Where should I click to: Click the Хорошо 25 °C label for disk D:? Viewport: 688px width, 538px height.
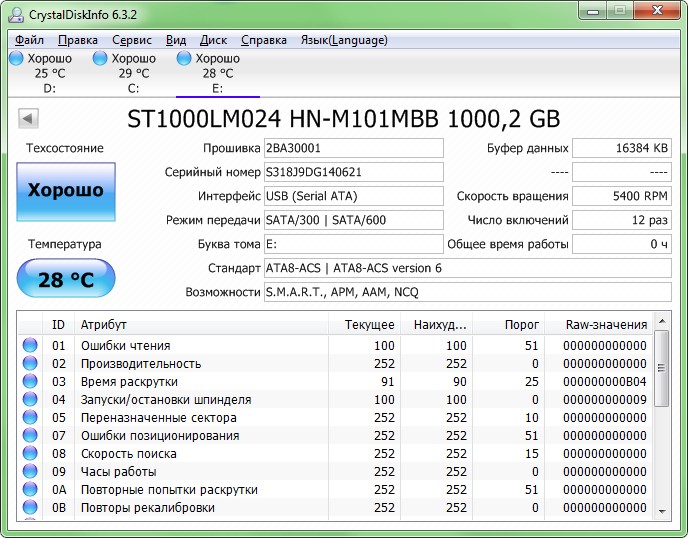pyautogui.click(x=50, y=66)
